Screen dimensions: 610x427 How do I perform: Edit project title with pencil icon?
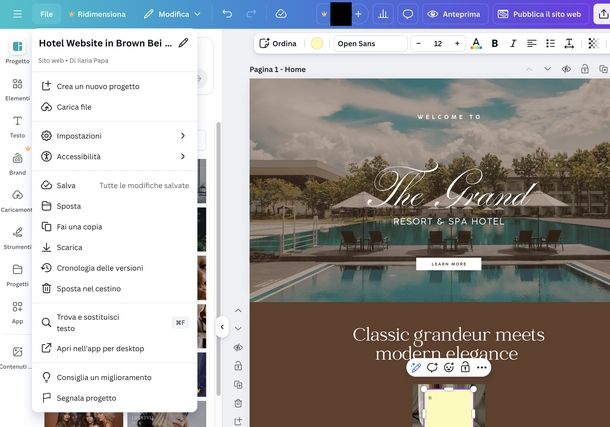pos(183,43)
